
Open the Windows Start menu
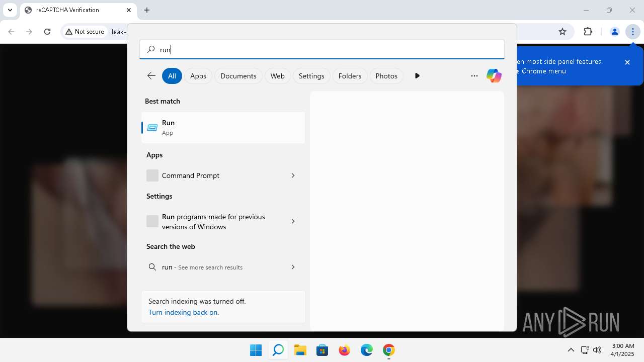point(256,350)
